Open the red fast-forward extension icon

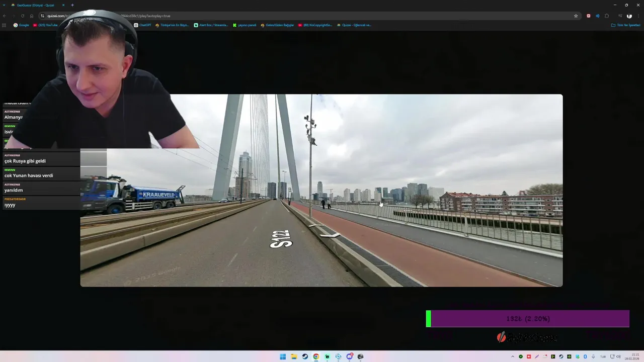589,16
